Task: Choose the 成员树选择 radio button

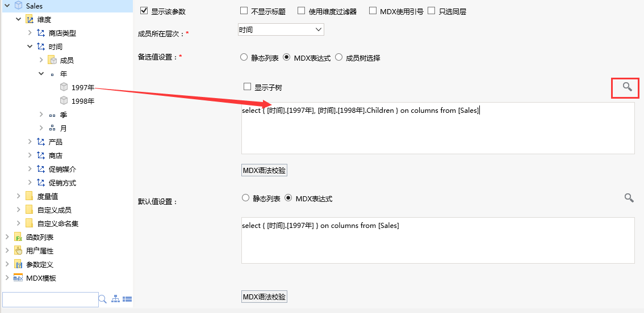Action: (x=339, y=57)
